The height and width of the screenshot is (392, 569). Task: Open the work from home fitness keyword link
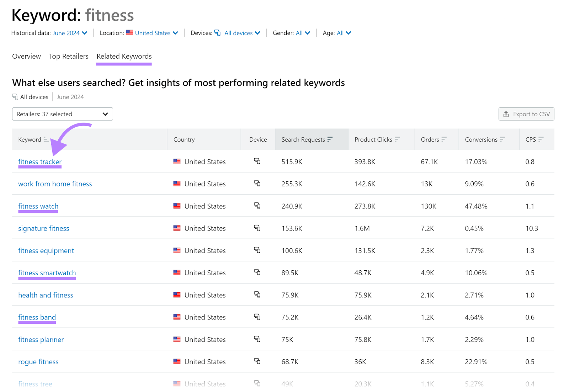[x=55, y=184]
